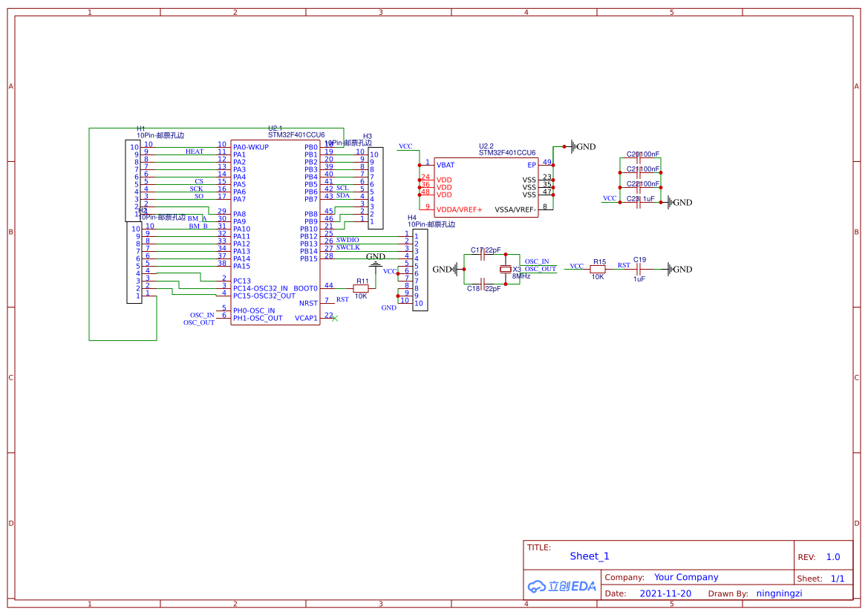Image resolution: width=868 pixels, height=615 pixels.
Task: Select the SWDIO net label
Action: coord(347,241)
